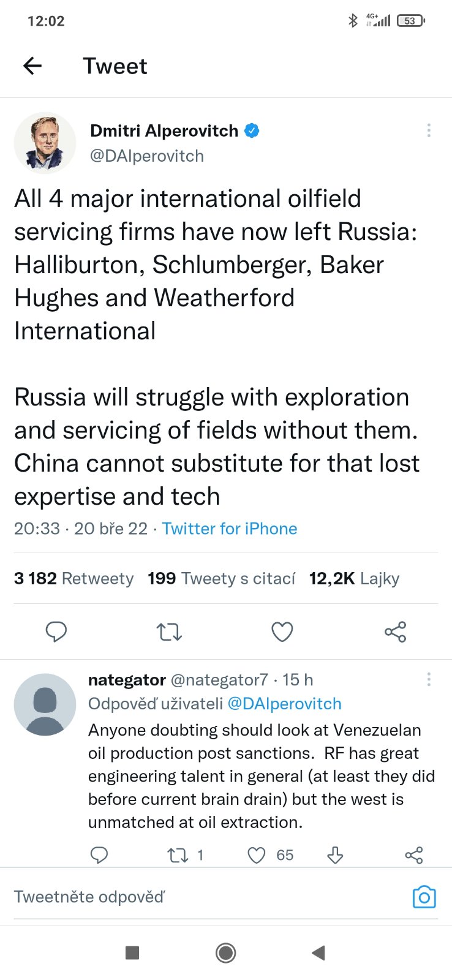Open main tweet three-dot options menu
The width and height of the screenshot is (452, 980).
[x=429, y=130]
